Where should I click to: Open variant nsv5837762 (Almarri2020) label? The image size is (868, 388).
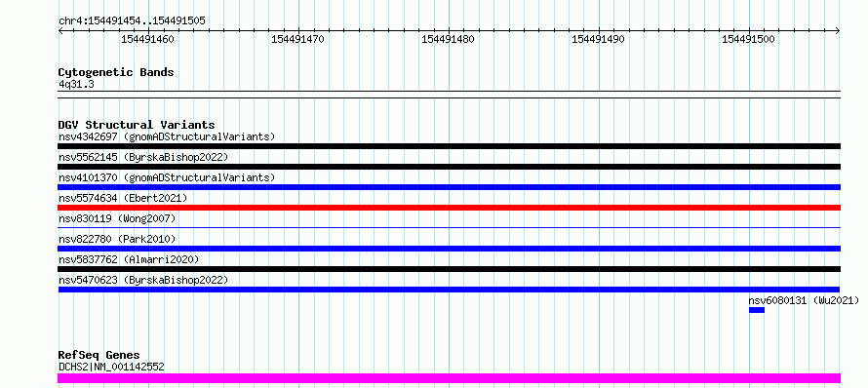point(129,259)
